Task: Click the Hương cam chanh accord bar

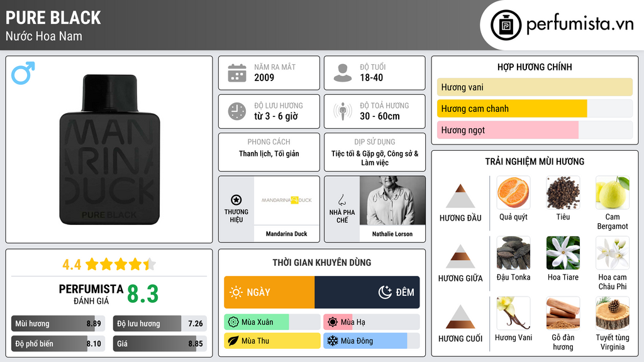Action: (535, 109)
